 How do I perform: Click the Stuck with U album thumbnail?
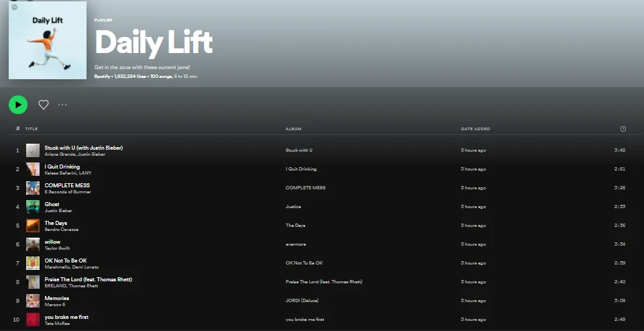click(33, 150)
